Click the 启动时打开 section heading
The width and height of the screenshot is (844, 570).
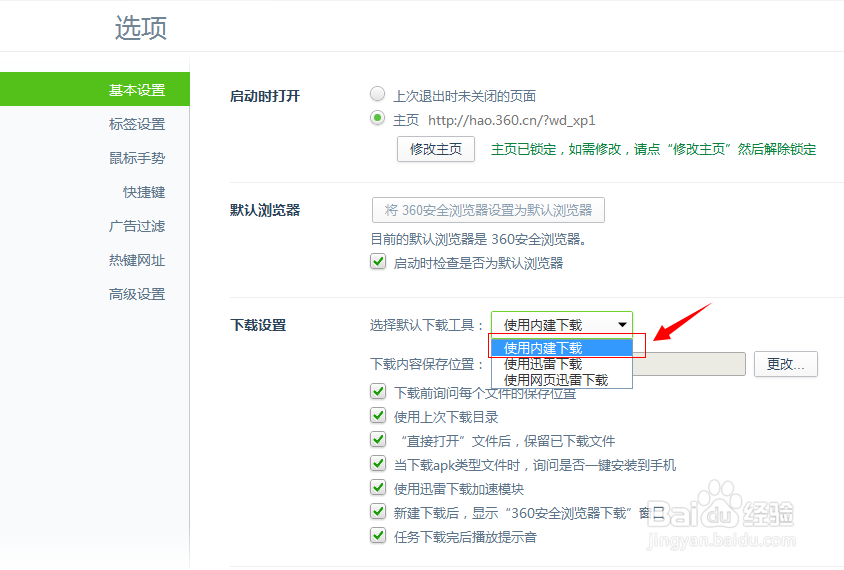(264, 96)
